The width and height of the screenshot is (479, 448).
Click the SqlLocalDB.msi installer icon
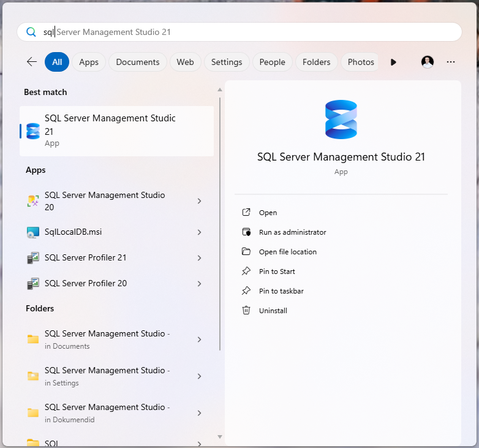click(33, 232)
